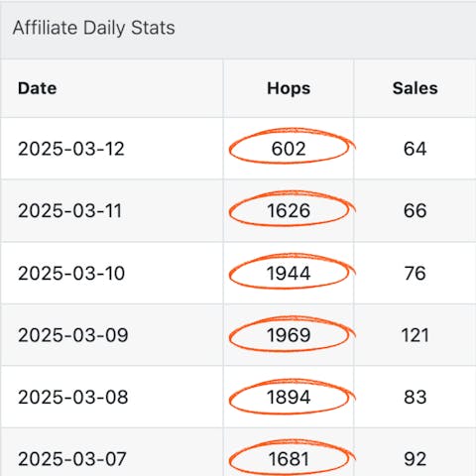Viewport: 476px width, 476px height.
Task: Click the circled 1626 hops value
Action: 289,211
